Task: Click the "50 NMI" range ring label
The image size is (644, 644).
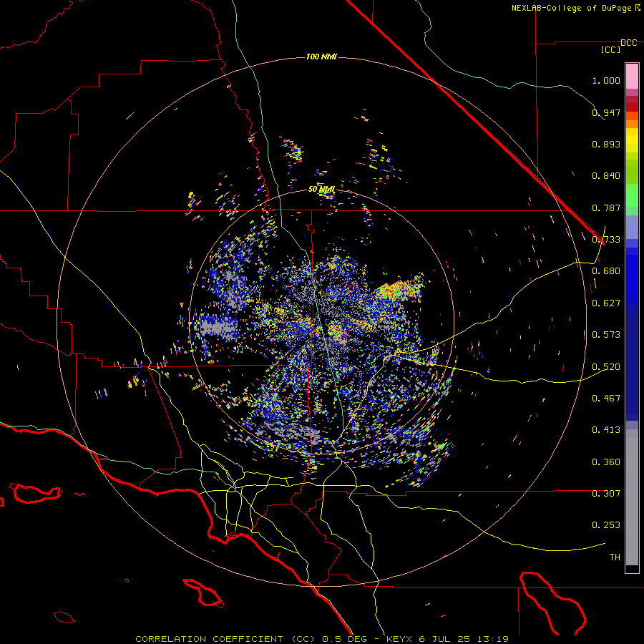Action: tap(321, 189)
